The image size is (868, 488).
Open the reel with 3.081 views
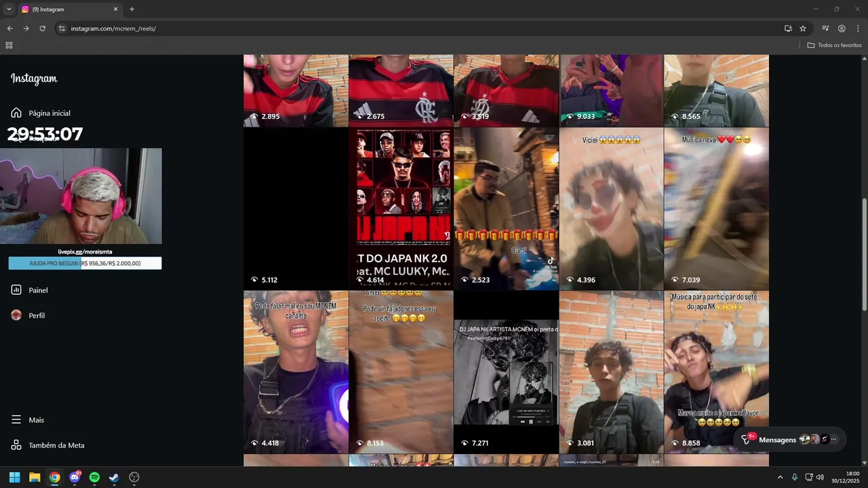coord(611,372)
